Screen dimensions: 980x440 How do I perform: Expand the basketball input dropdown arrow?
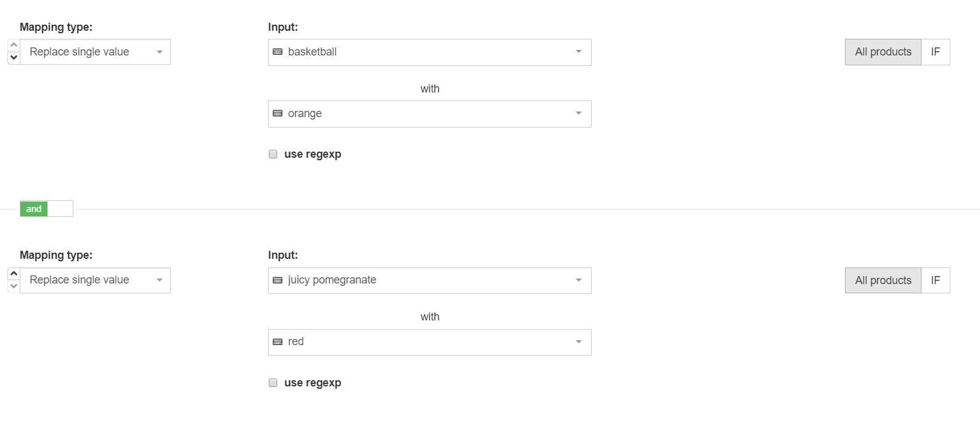click(579, 52)
